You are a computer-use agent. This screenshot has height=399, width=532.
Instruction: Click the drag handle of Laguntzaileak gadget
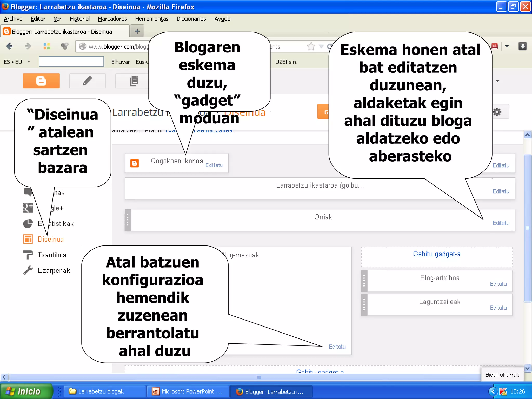click(364, 305)
